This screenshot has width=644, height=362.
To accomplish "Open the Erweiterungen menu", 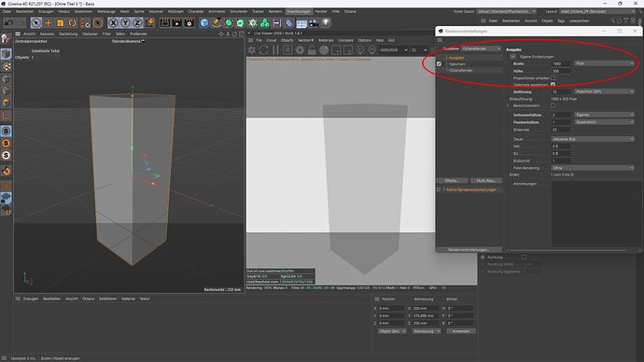I will pyautogui.click(x=299, y=11).
